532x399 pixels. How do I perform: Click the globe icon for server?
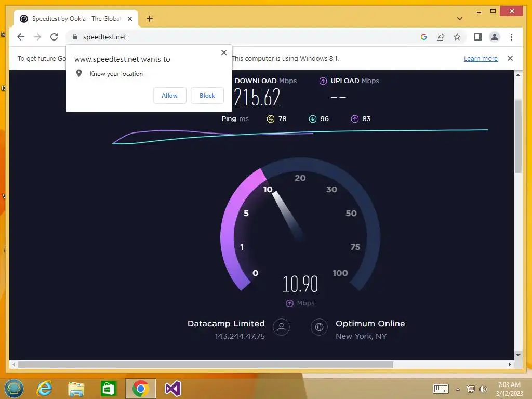[x=320, y=327]
